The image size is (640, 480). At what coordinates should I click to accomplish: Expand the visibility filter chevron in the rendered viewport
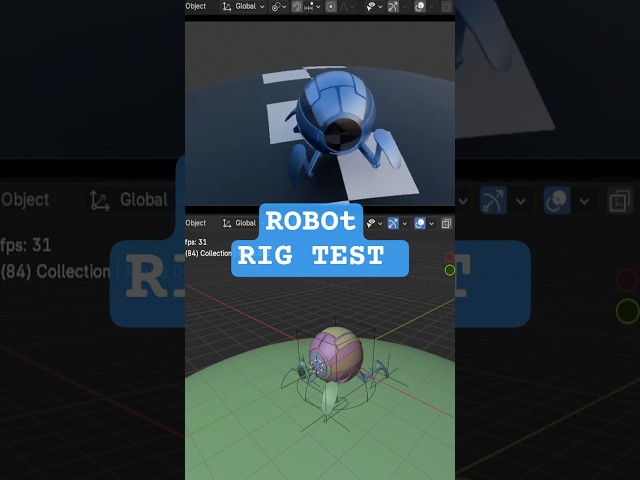pyautogui.click(x=380, y=7)
